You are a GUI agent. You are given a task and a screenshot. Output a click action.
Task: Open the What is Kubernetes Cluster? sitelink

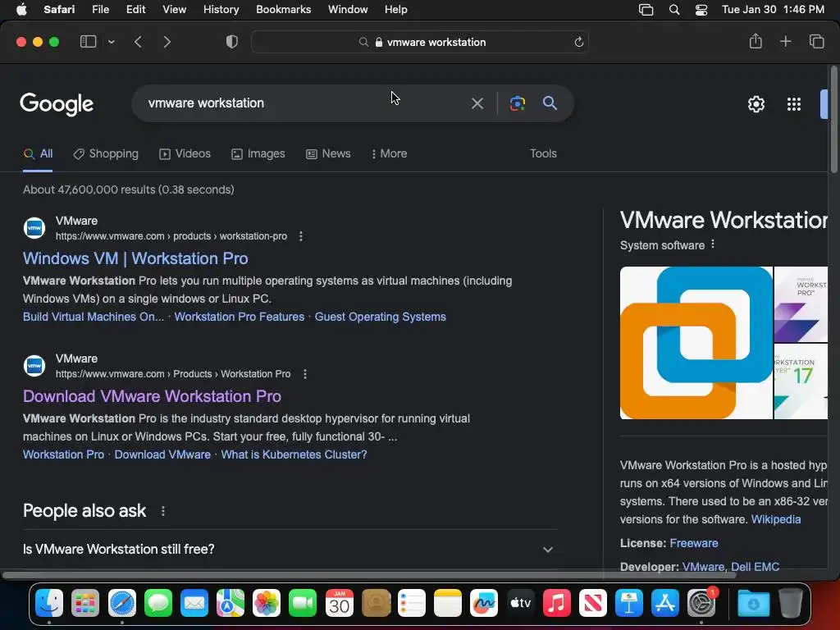point(294,454)
